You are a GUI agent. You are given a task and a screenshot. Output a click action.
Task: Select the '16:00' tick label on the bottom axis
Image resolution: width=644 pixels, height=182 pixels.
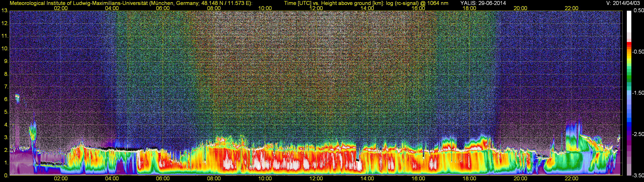tap(418, 179)
